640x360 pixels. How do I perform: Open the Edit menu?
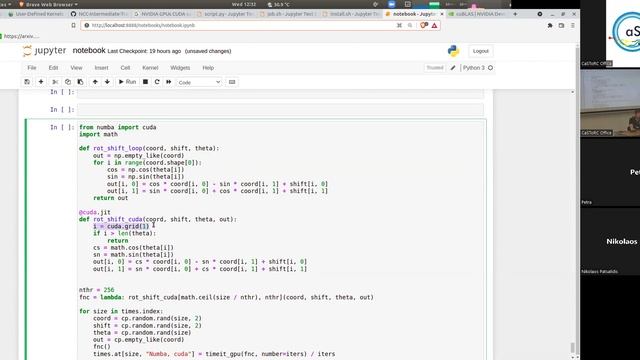(53, 68)
